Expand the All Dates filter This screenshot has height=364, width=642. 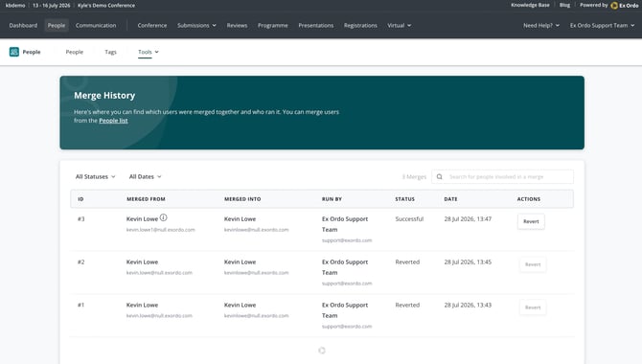tap(145, 177)
